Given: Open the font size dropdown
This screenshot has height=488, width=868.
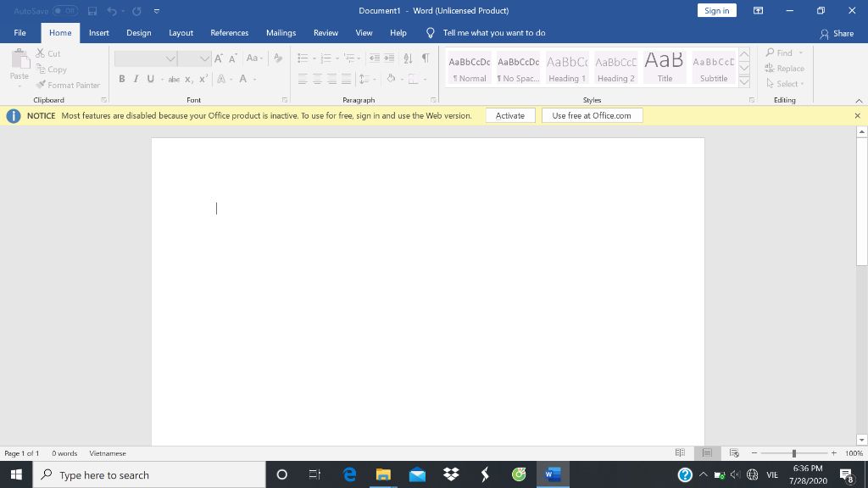Looking at the screenshot, I should point(204,58).
